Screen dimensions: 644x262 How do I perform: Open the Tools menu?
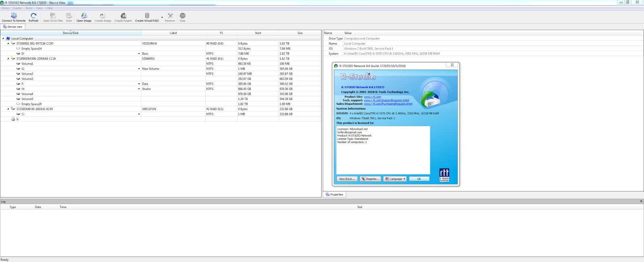click(29, 8)
